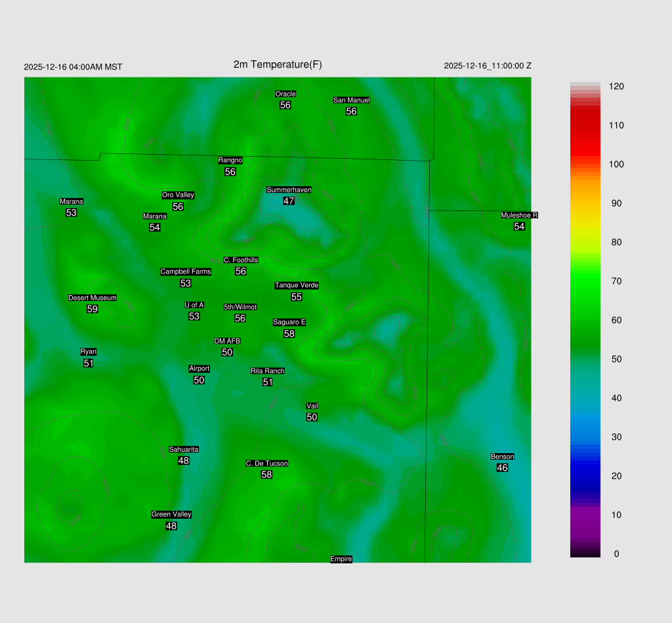Click the 2m Temperature(F) chart title
This screenshot has height=623, width=672.
coord(278,64)
